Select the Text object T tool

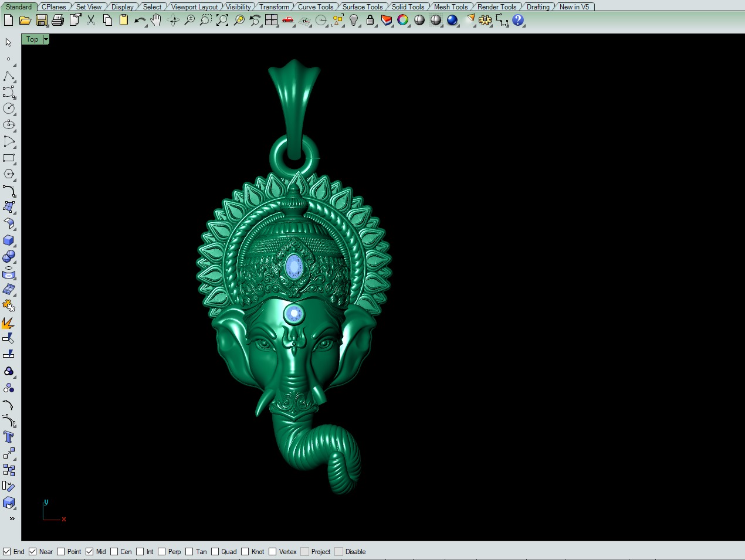9,437
